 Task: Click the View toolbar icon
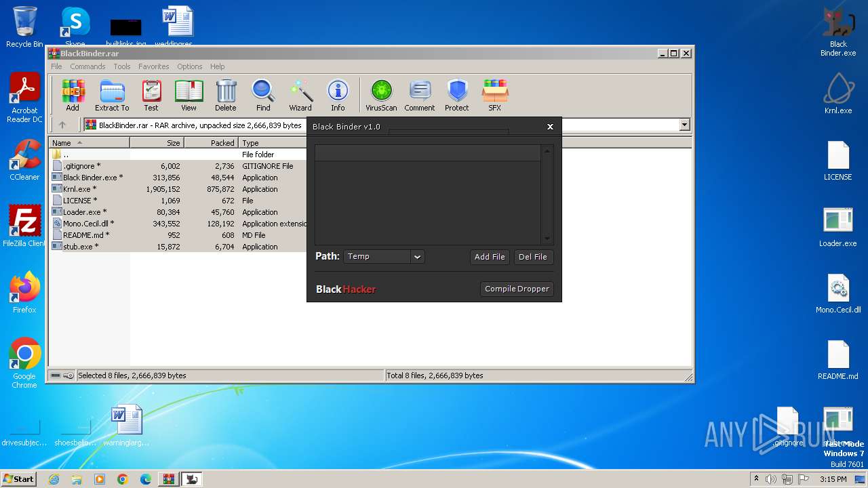click(x=189, y=95)
